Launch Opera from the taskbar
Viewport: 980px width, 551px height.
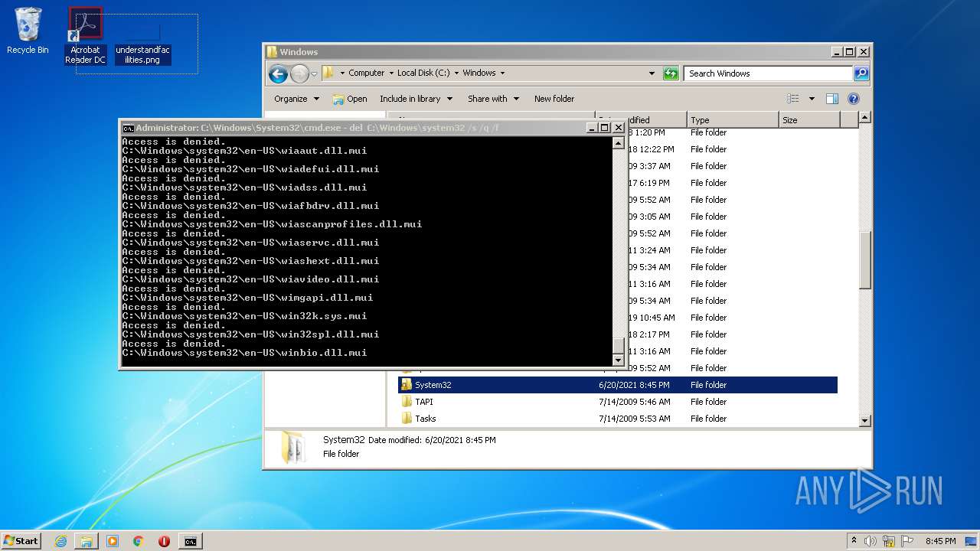tap(164, 541)
